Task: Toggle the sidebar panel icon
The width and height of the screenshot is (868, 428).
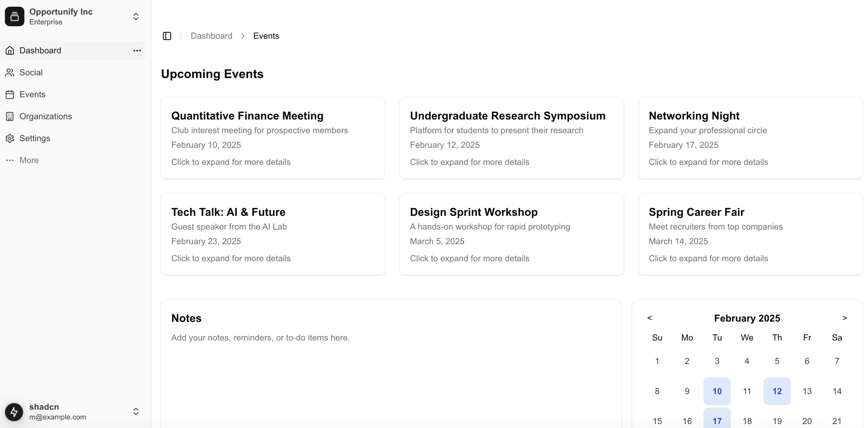Action: (167, 36)
